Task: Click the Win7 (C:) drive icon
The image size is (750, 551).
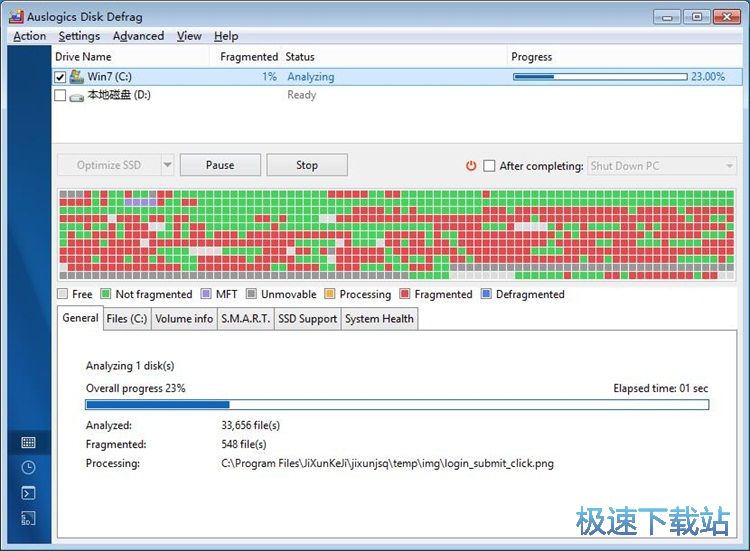Action: (76, 77)
